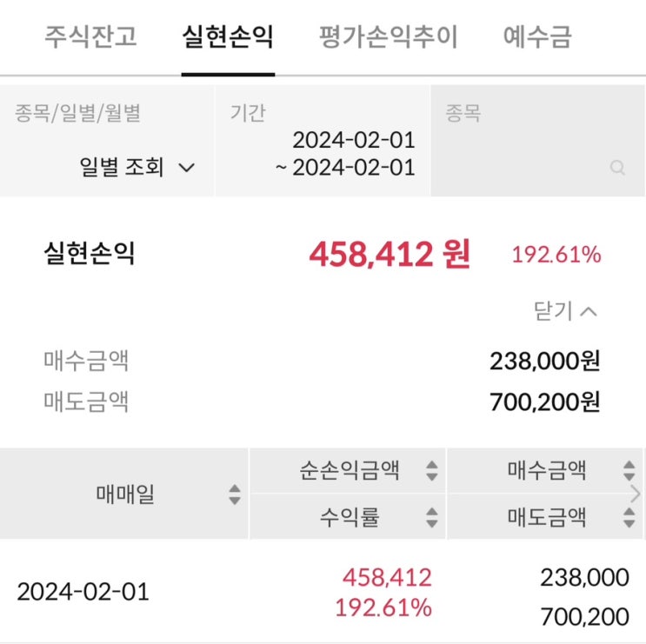Switch to 평가손익추이 tab
The height and width of the screenshot is (644, 646).
(x=388, y=38)
